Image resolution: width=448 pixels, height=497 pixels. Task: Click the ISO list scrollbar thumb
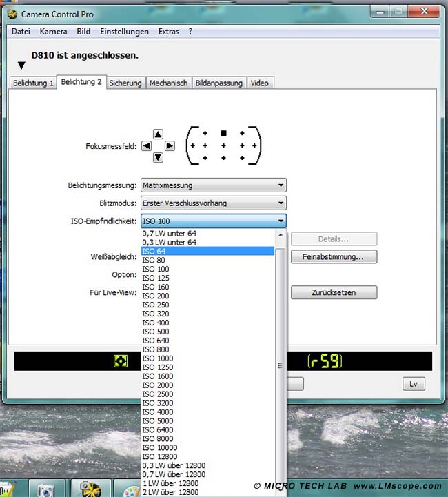click(x=280, y=366)
